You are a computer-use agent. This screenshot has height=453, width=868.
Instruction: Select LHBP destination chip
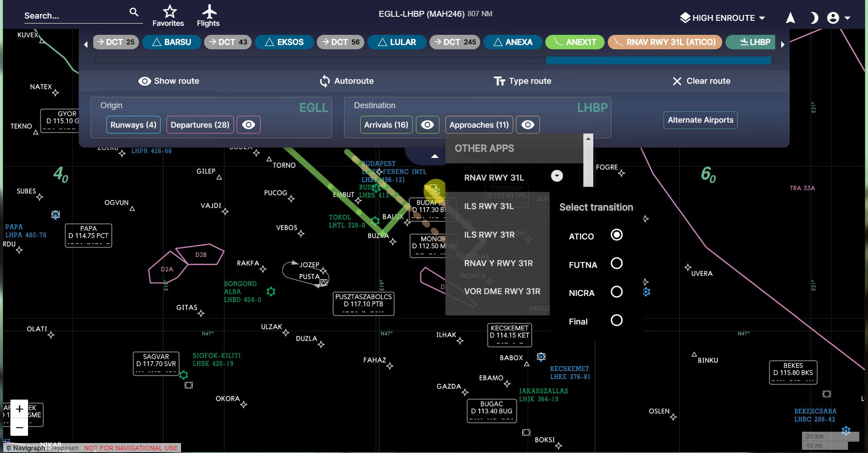click(x=750, y=42)
